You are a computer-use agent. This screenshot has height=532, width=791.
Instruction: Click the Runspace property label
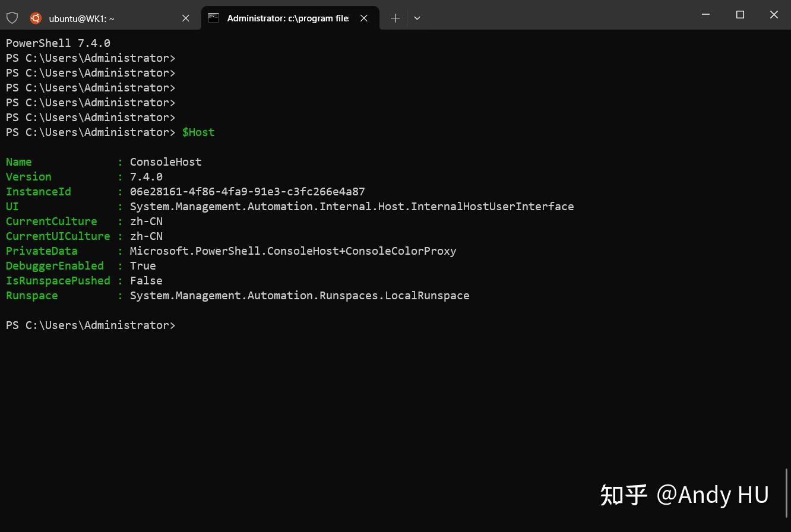(32, 295)
